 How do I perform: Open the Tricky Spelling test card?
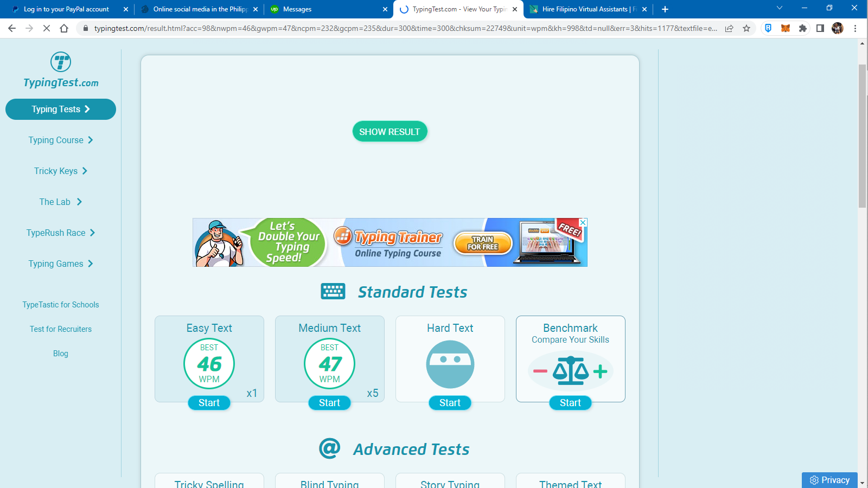pos(209,481)
